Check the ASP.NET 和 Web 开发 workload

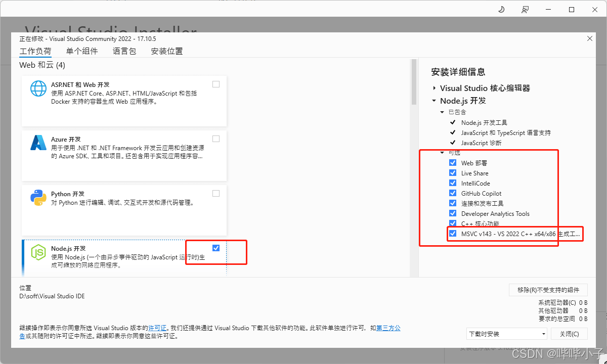216,84
